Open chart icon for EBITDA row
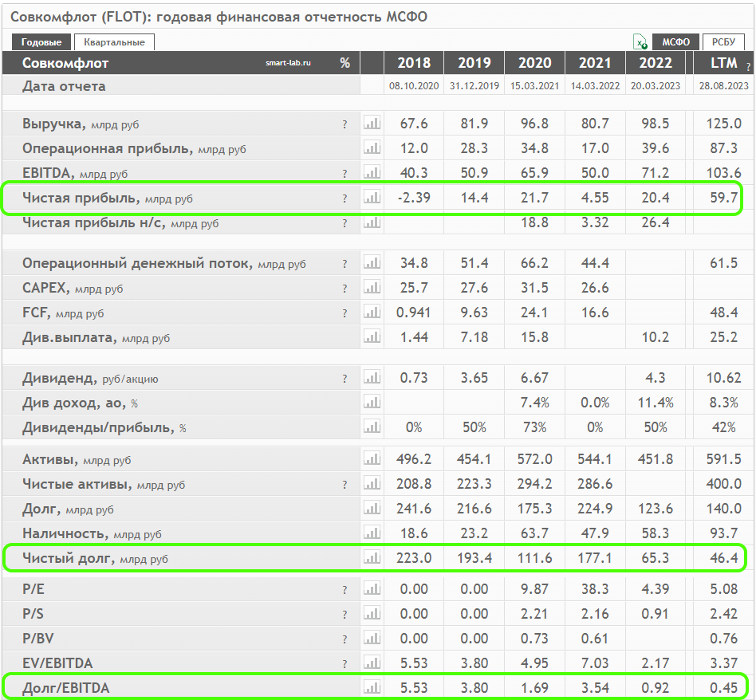The width and height of the screenshot is (756, 700). [372, 172]
